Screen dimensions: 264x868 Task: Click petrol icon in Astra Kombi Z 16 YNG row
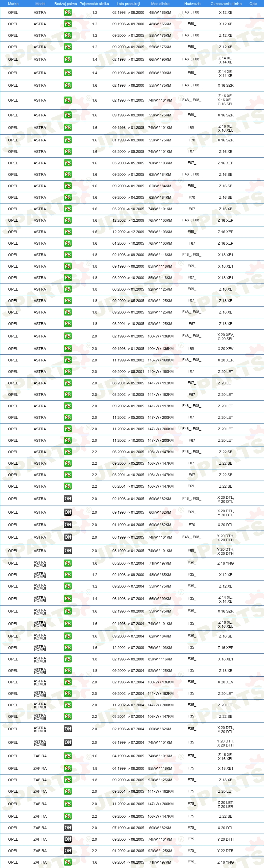pos(68,563)
